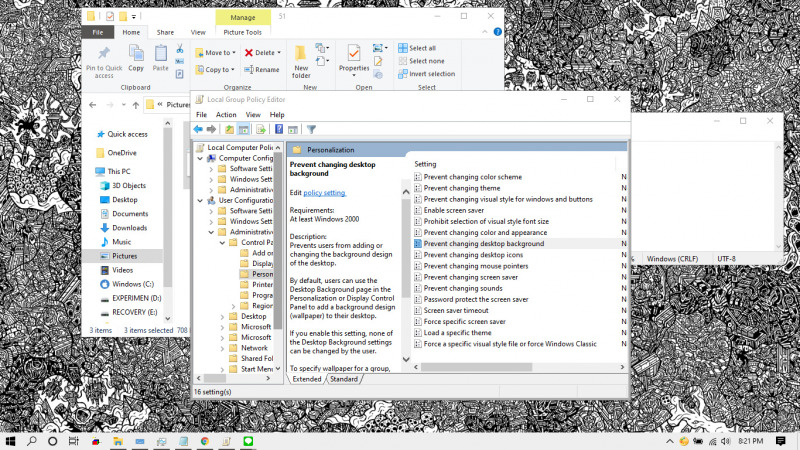Viewport: 800px width, 450px height.
Task: Open Picture Tools tab in File Explorer
Action: pos(242,32)
